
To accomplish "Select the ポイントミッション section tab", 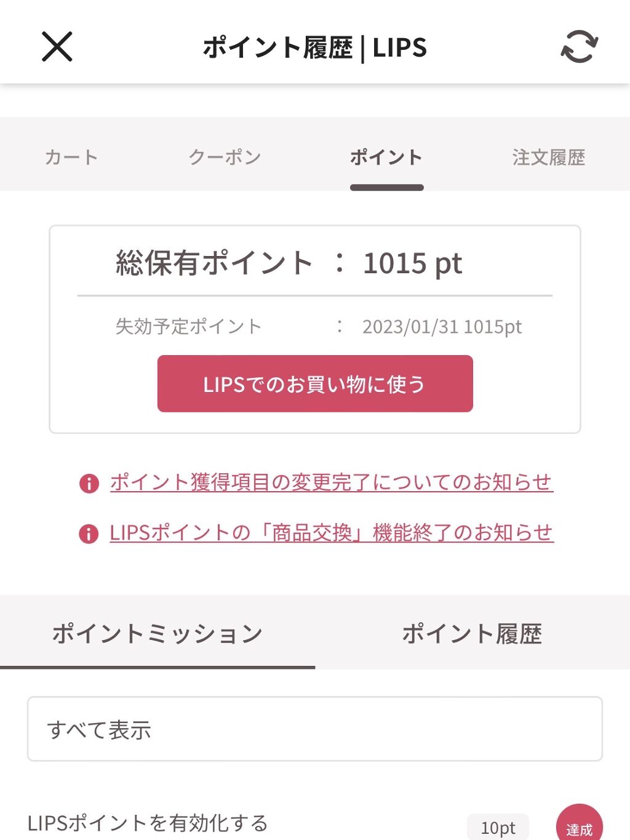I will click(x=157, y=633).
